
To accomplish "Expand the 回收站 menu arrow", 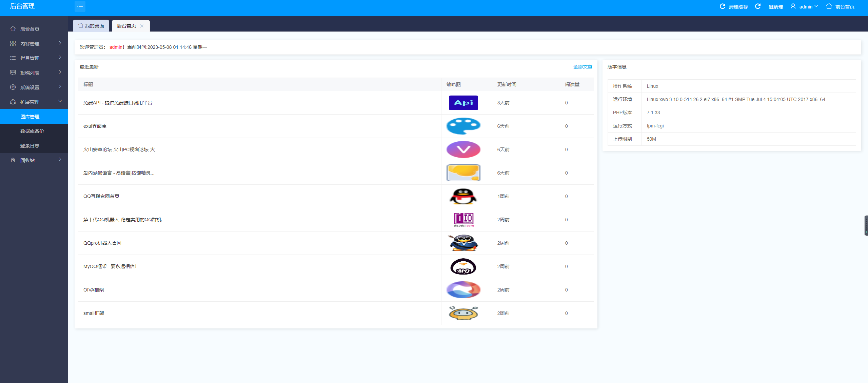I will coord(60,159).
